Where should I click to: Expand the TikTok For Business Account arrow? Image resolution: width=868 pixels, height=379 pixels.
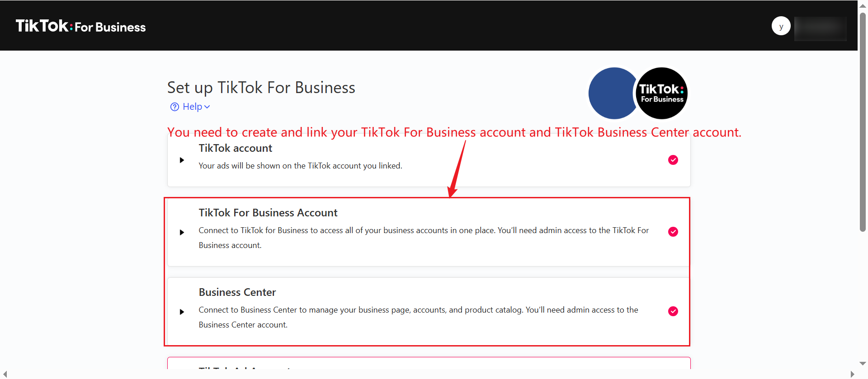click(182, 232)
